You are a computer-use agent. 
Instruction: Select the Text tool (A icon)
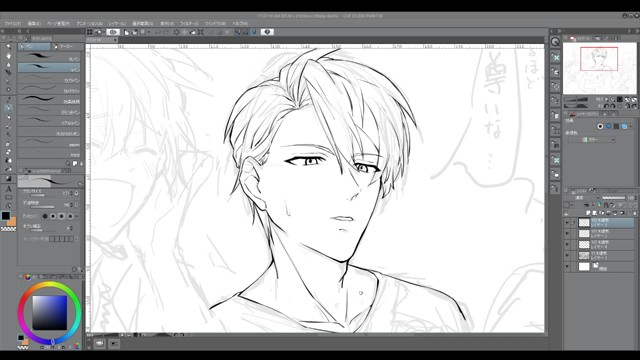(8, 189)
